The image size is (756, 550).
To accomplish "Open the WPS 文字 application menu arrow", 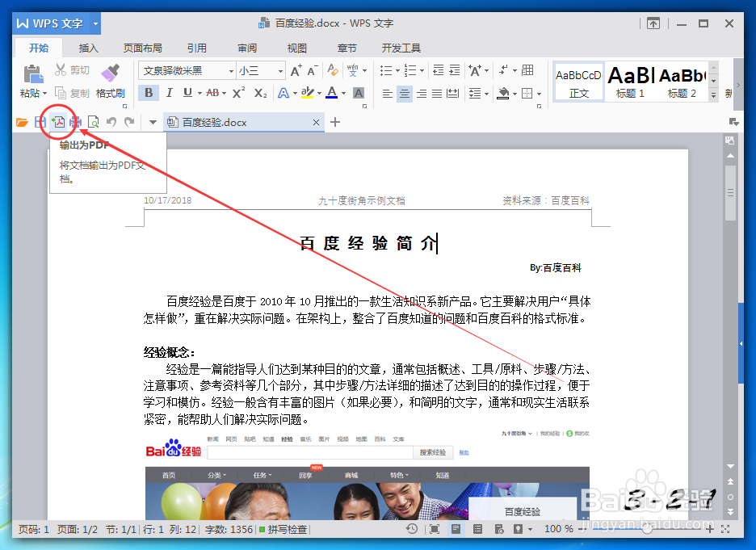I will 95,23.
